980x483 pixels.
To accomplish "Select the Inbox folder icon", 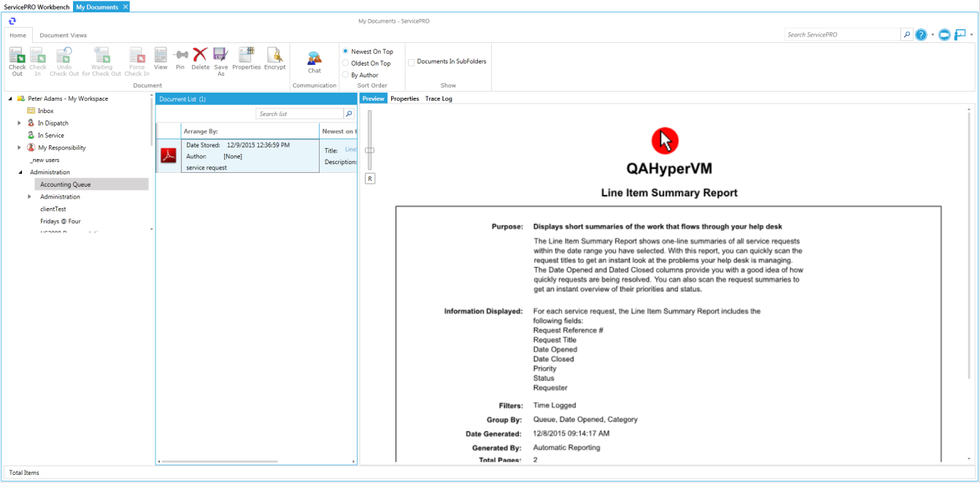I will 31,111.
